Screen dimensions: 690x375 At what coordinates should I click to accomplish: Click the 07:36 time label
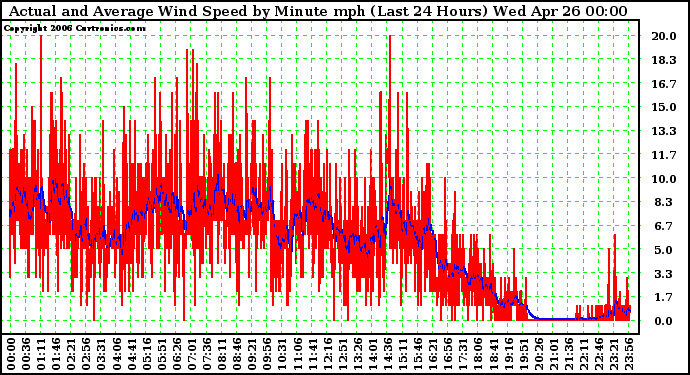[x=206, y=354]
